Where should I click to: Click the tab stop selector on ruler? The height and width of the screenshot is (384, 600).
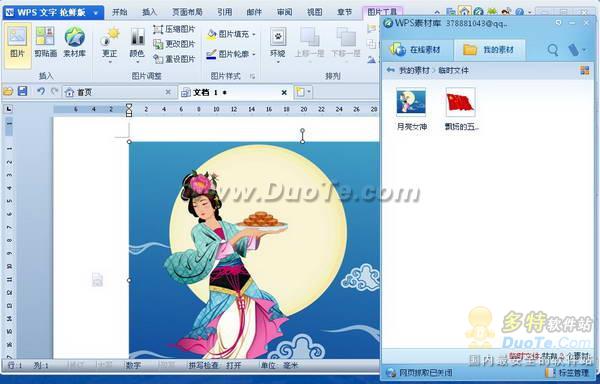point(8,109)
